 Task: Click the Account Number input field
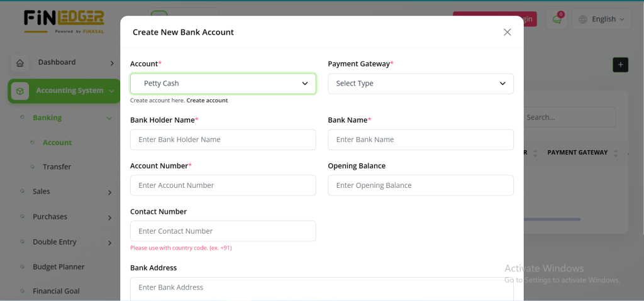tap(223, 185)
